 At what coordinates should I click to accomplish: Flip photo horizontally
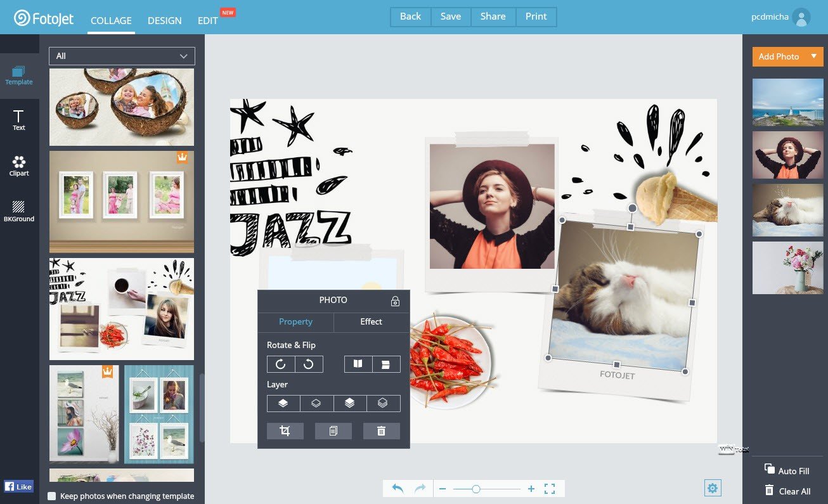pos(358,364)
